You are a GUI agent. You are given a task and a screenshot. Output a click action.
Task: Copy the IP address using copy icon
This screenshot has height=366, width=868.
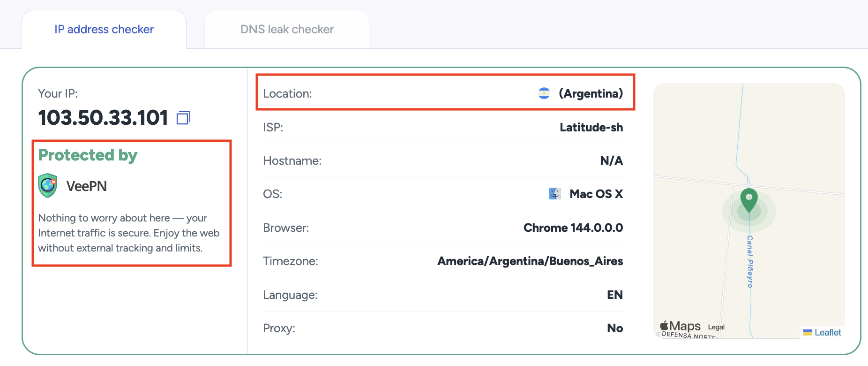[183, 118]
